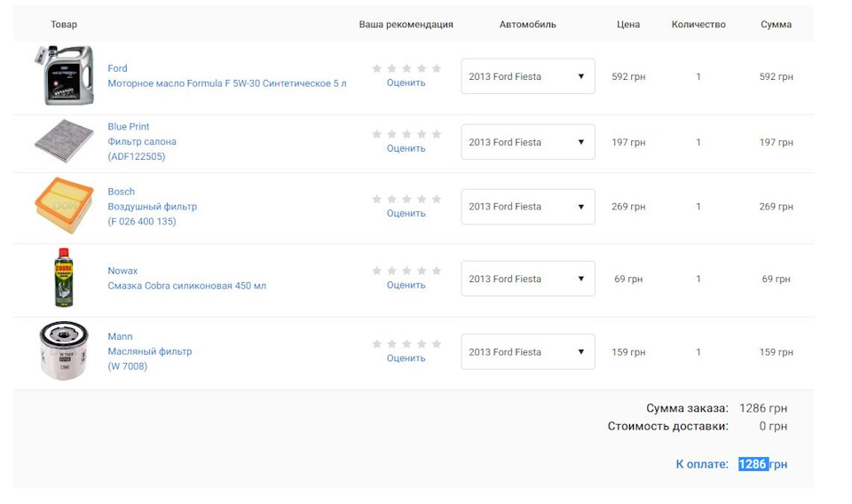852x504 pixels.
Task: Click the Ford brand link
Action: coord(117,68)
